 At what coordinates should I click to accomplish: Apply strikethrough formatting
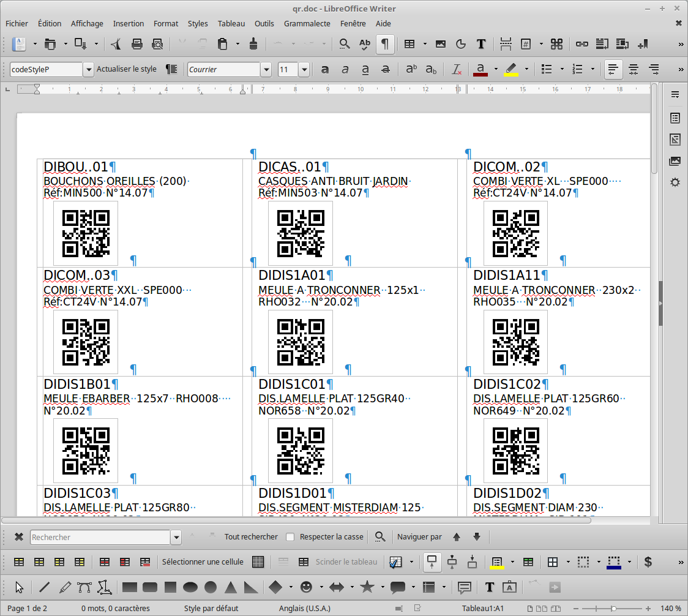[x=385, y=69]
